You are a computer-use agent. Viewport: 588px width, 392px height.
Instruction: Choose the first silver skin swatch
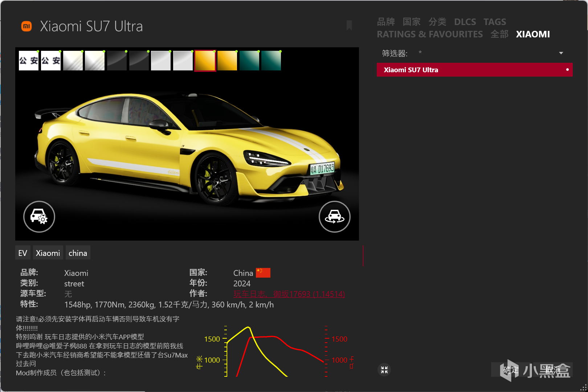(161, 61)
